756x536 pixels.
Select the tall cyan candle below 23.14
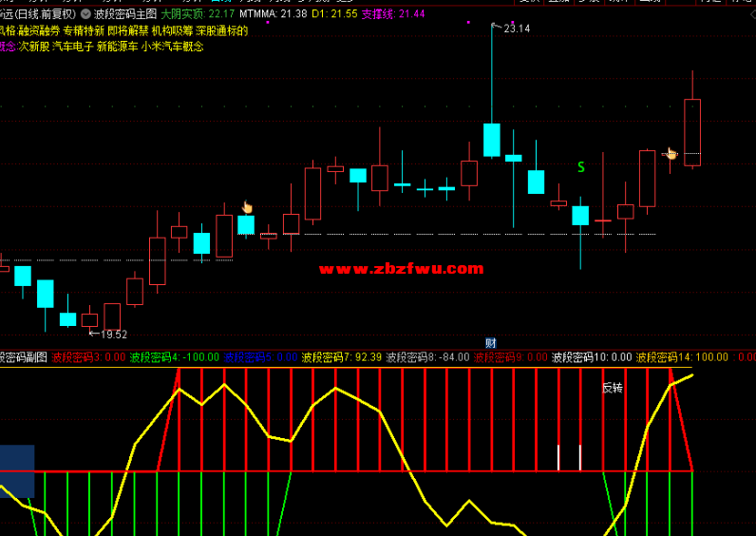[492, 140]
